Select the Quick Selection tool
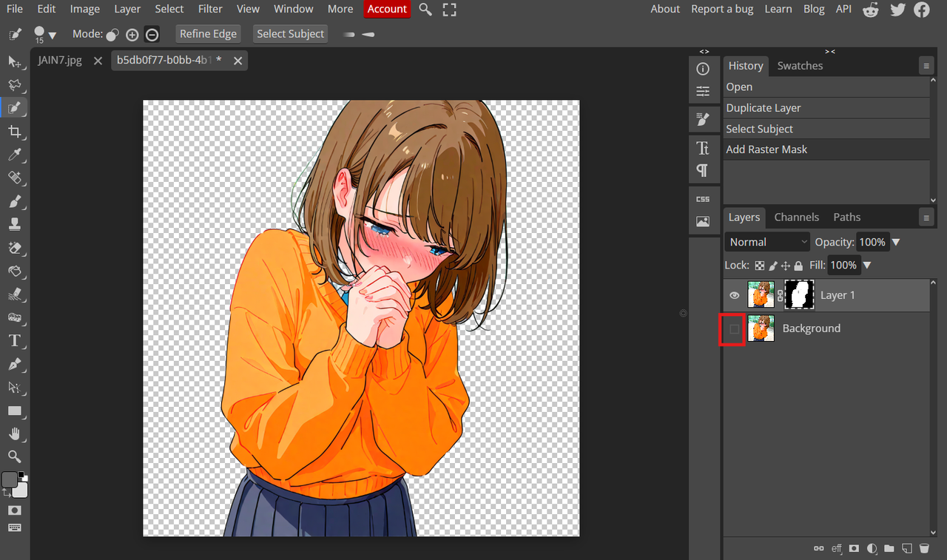The image size is (947, 560). 14,108
